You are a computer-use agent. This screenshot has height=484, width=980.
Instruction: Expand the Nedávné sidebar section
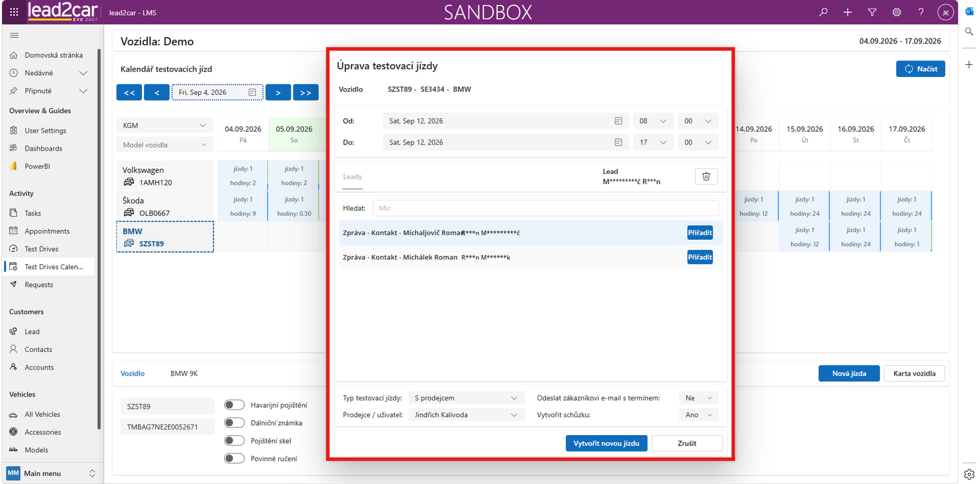tap(83, 73)
